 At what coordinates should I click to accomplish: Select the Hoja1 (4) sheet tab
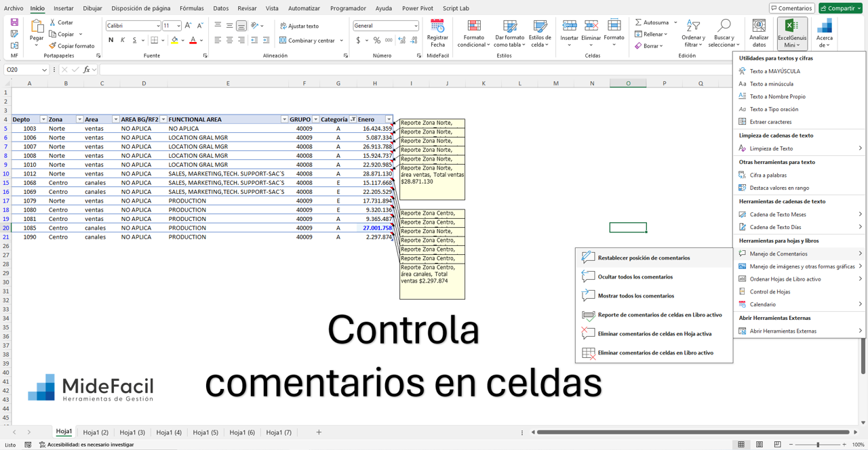(x=168, y=432)
